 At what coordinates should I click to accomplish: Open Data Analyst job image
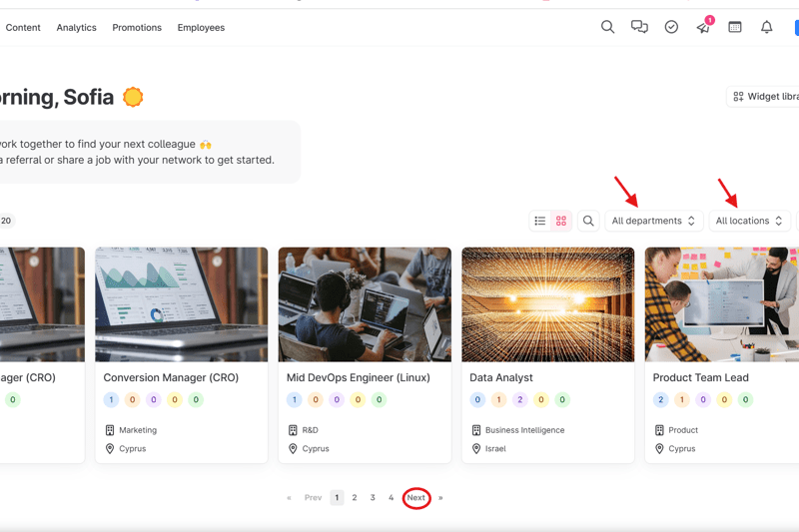547,304
